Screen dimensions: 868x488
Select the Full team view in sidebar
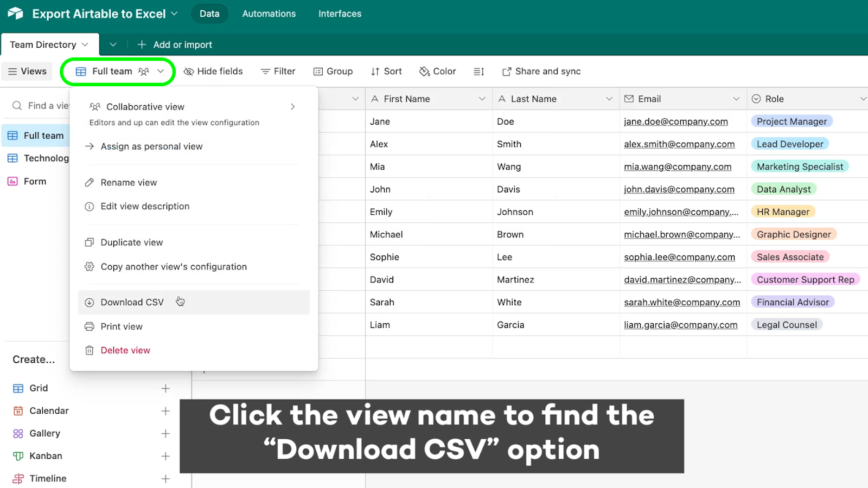(x=36, y=136)
